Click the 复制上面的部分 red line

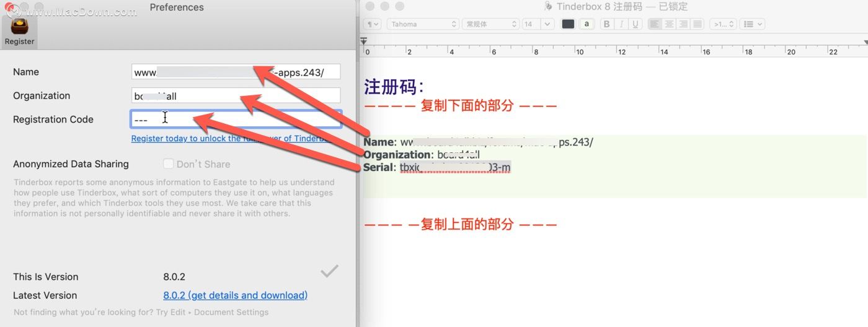pos(461,224)
